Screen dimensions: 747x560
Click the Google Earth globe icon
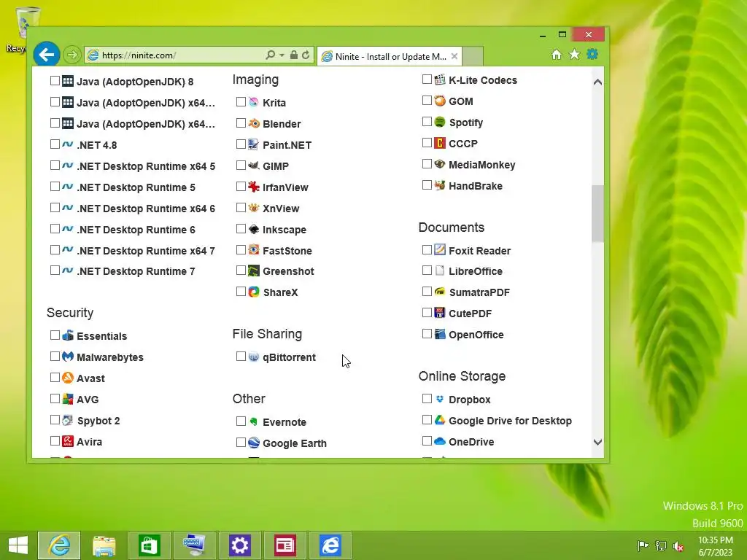pos(253,443)
